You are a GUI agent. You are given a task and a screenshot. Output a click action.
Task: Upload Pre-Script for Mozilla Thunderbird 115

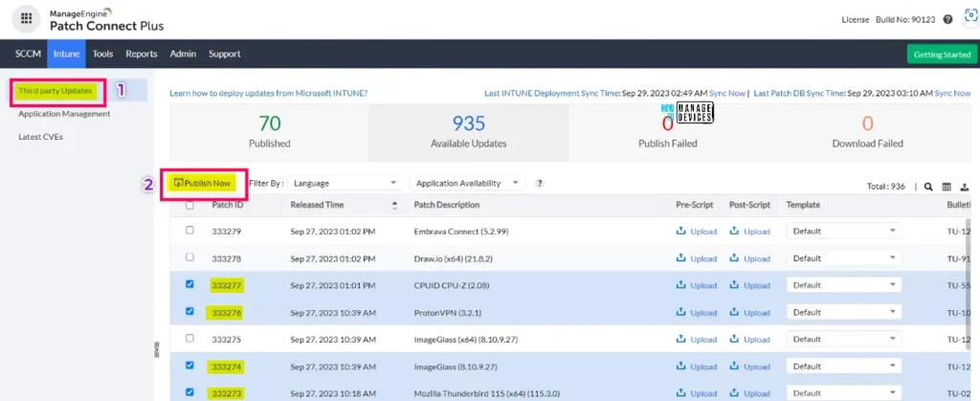pyautogui.click(x=697, y=393)
